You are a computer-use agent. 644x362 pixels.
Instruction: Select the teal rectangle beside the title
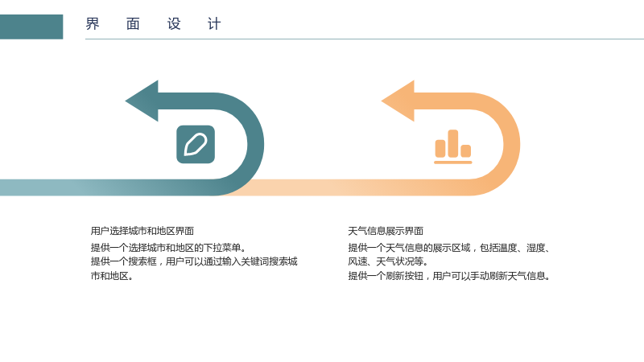point(31,27)
